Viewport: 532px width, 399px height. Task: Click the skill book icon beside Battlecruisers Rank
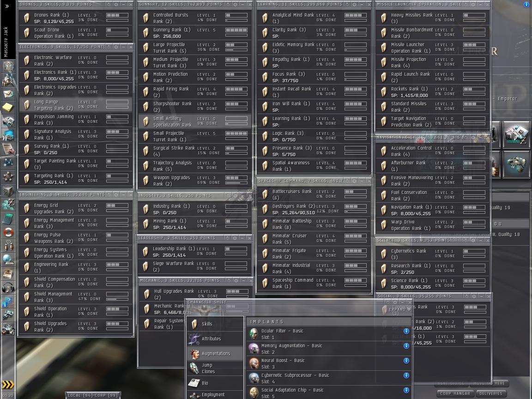265,194
